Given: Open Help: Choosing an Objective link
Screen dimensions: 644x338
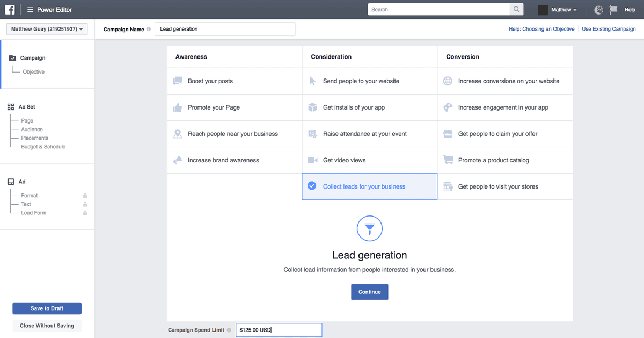Looking at the screenshot, I should (541, 30).
